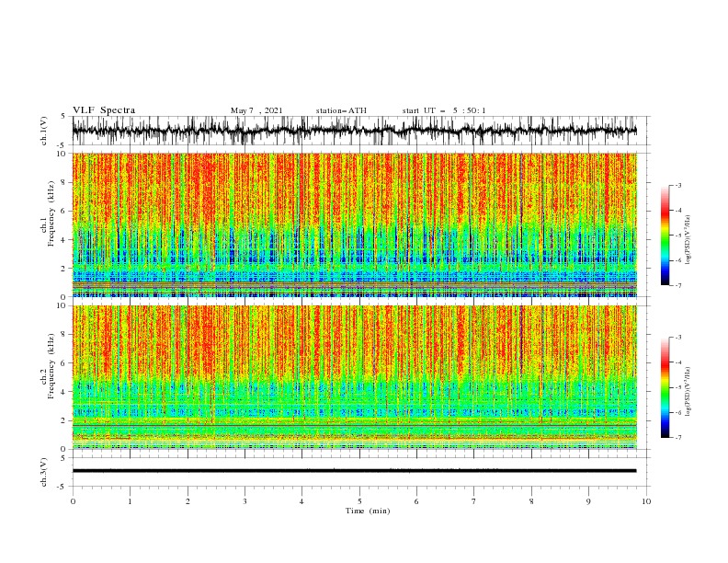Click the ch.1 color bar "log(PSD)(V²/Hz)" label

[x=688, y=240]
